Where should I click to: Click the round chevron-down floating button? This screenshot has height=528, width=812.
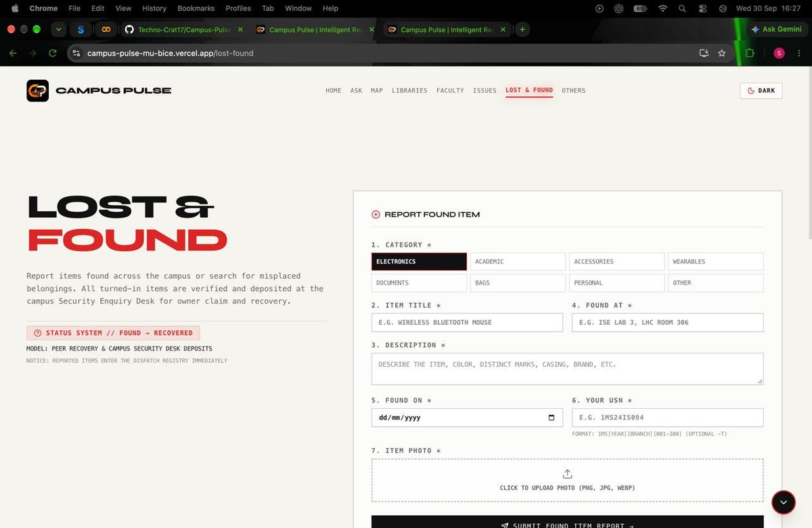point(783,502)
